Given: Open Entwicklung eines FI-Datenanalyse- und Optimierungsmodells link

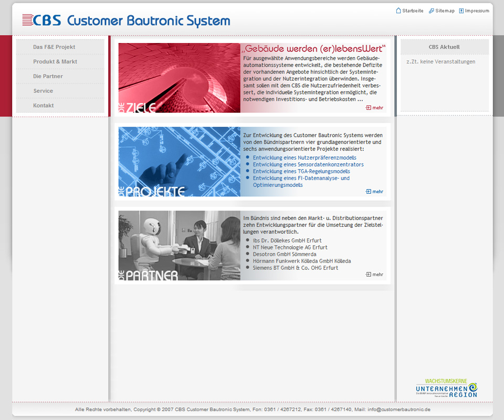Looking at the screenshot, I should click(x=301, y=182).
